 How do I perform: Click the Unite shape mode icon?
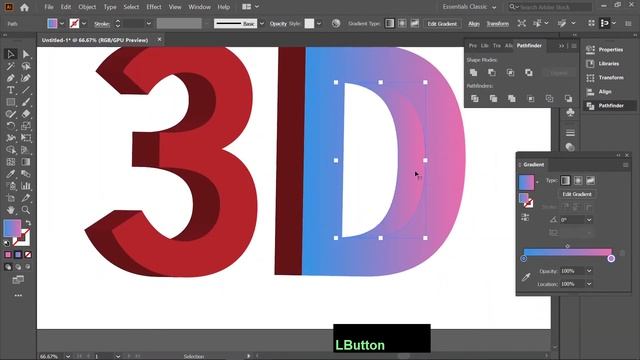(473, 73)
